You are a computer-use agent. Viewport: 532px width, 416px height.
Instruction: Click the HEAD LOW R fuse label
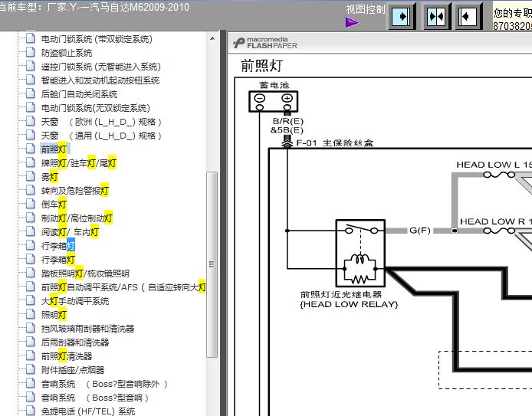pyautogui.click(x=495, y=221)
